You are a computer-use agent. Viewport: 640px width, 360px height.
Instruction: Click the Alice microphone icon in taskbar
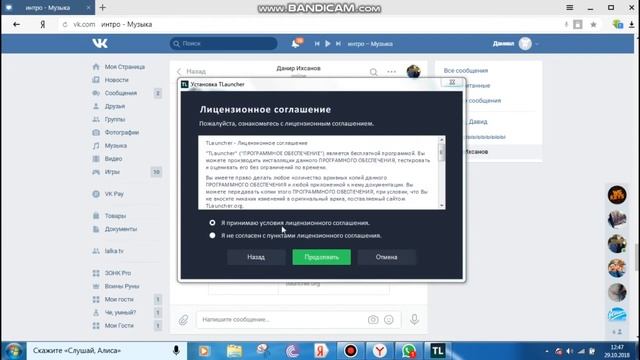click(176, 350)
